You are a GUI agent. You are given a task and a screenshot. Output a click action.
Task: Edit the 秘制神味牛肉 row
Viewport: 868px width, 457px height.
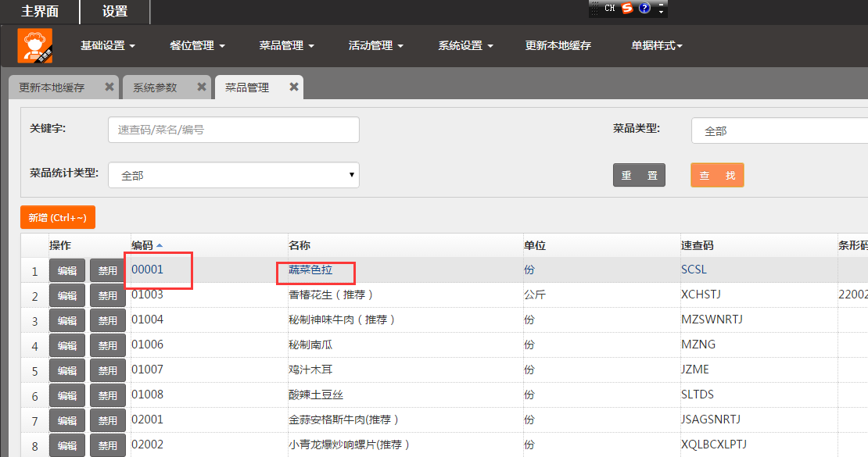(67, 320)
